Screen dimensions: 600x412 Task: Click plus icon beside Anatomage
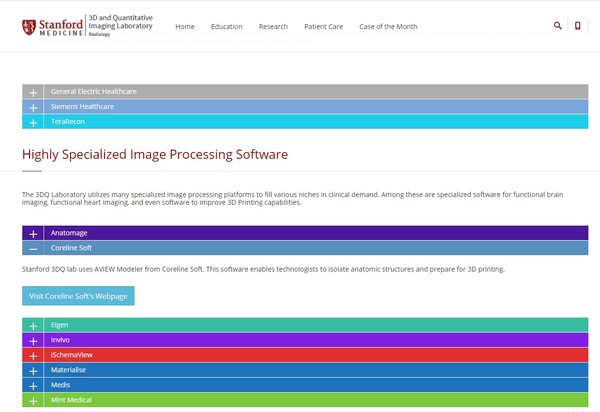pos(33,233)
